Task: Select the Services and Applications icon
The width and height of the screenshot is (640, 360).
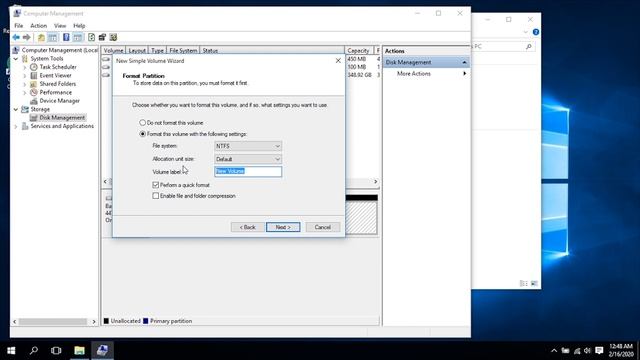Action: (25, 126)
